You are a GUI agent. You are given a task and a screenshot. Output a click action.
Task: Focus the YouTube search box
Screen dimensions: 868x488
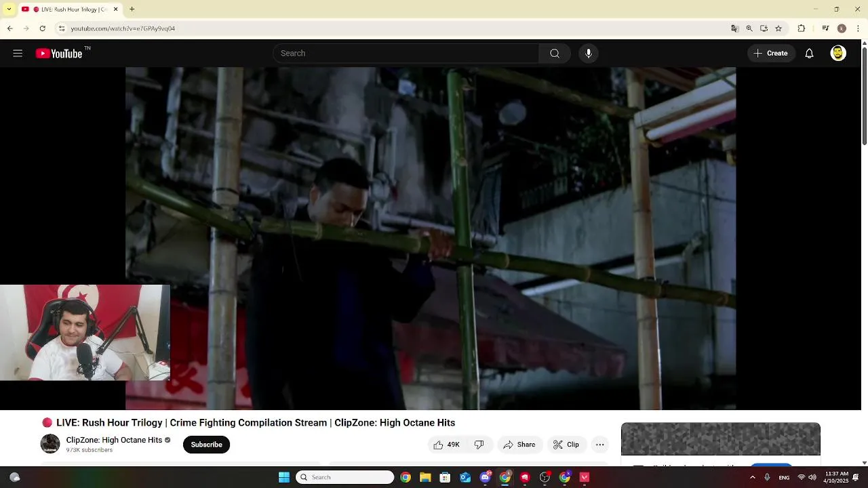tap(406, 54)
